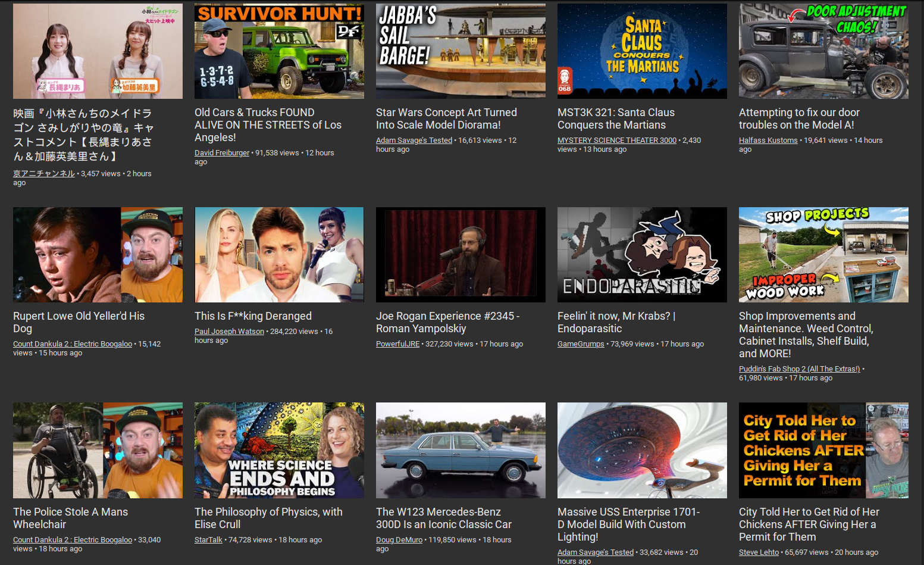Click the title 'The Police Stole A Mans Wheelchair'
924x565 pixels.
click(70, 518)
